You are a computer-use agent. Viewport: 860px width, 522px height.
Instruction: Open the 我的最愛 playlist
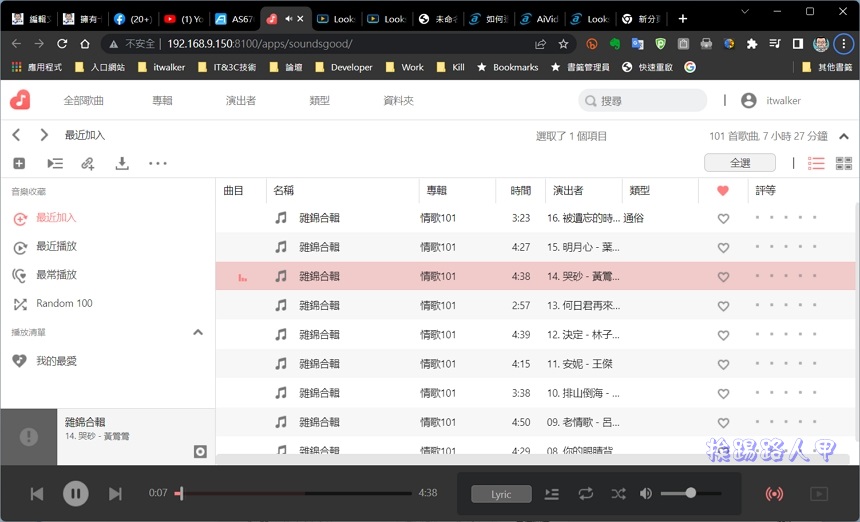click(x=56, y=361)
